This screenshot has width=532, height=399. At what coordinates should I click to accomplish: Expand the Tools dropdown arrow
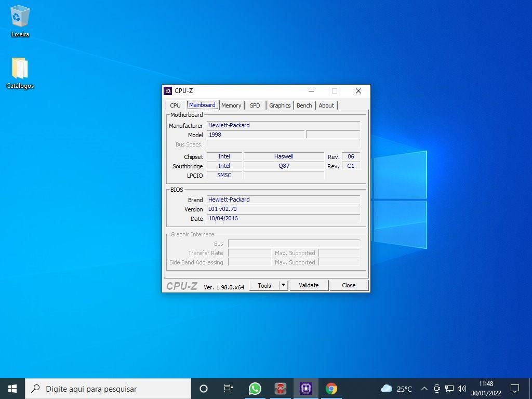point(283,285)
